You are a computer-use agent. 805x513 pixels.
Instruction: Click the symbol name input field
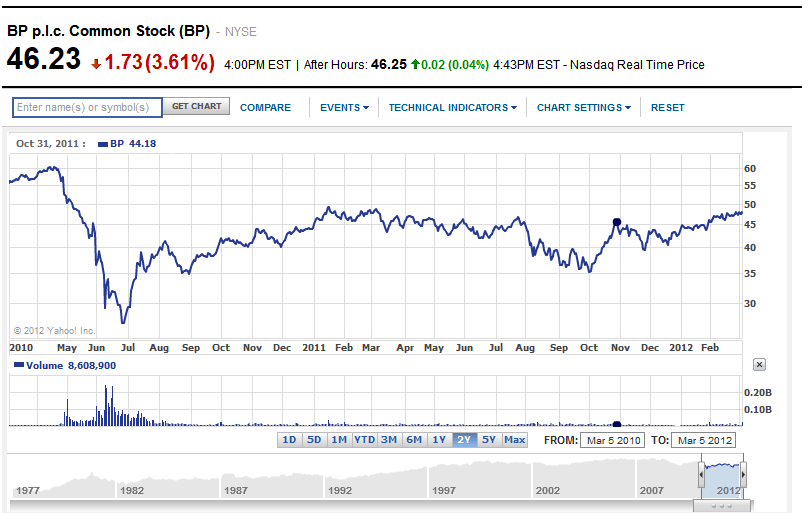pos(87,107)
